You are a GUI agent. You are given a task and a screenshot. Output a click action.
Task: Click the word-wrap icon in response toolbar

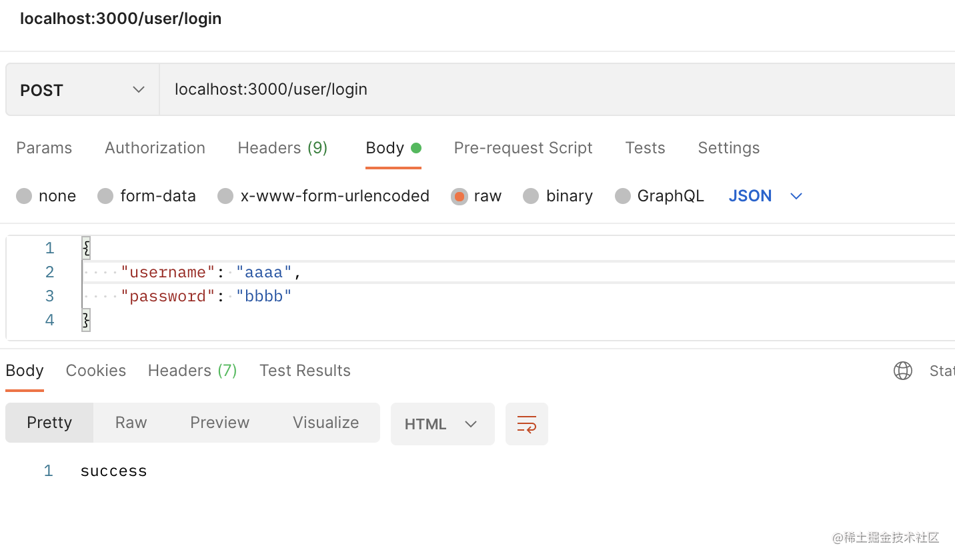click(x=526, y=424)
